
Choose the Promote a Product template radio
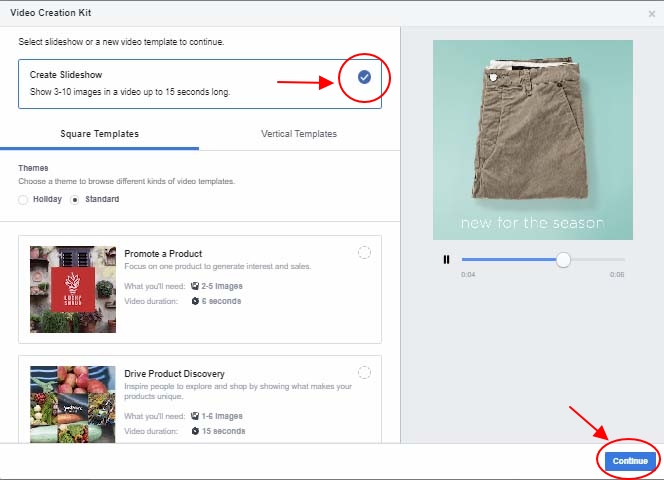click(364, 253)
